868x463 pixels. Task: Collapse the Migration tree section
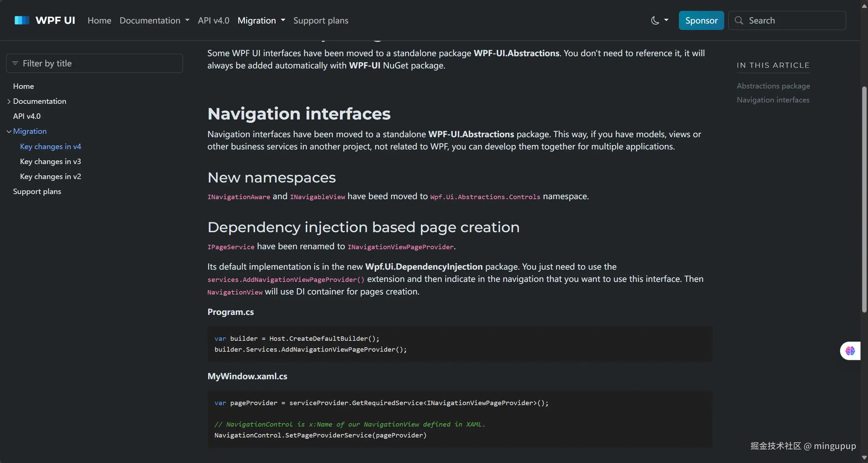[x=9, y=131]
